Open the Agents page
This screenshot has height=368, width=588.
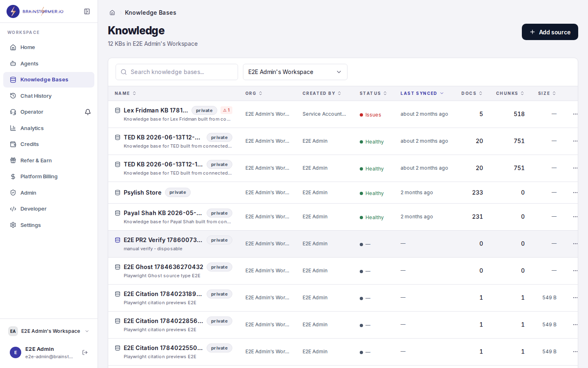coord(49,63)
